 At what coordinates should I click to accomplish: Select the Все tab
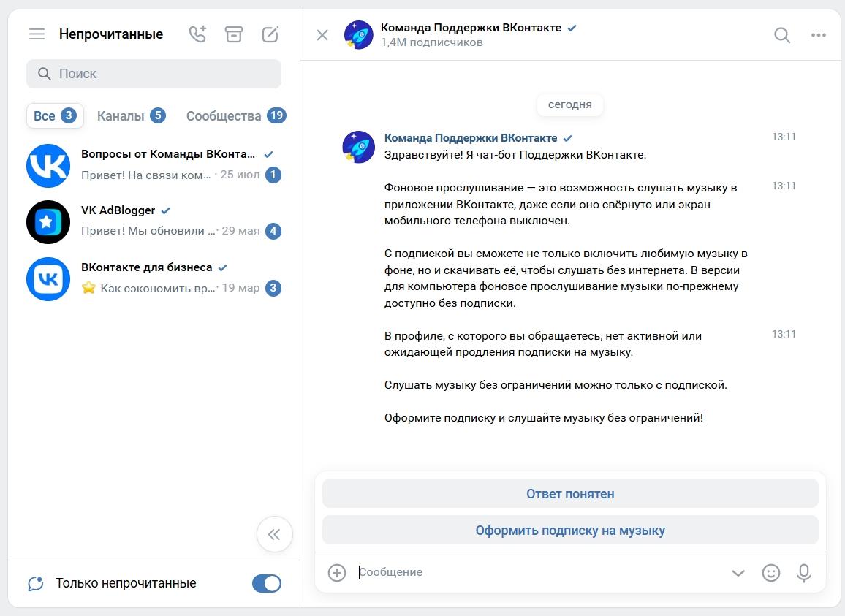click(55, 116)
